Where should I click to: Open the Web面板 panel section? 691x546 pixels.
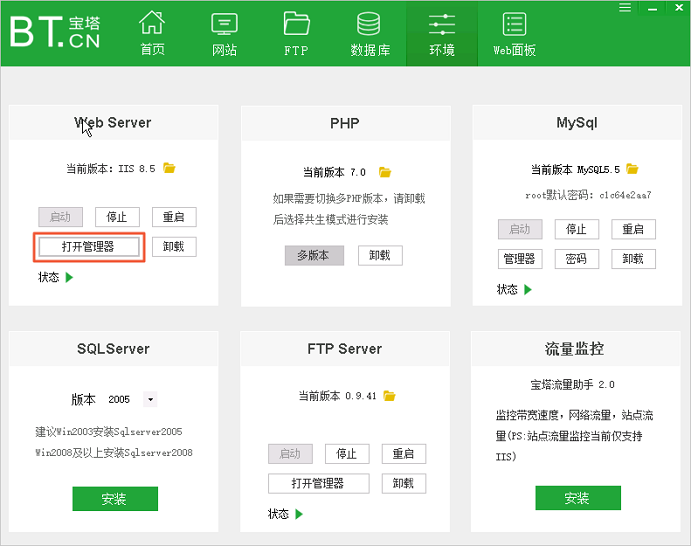514,33
